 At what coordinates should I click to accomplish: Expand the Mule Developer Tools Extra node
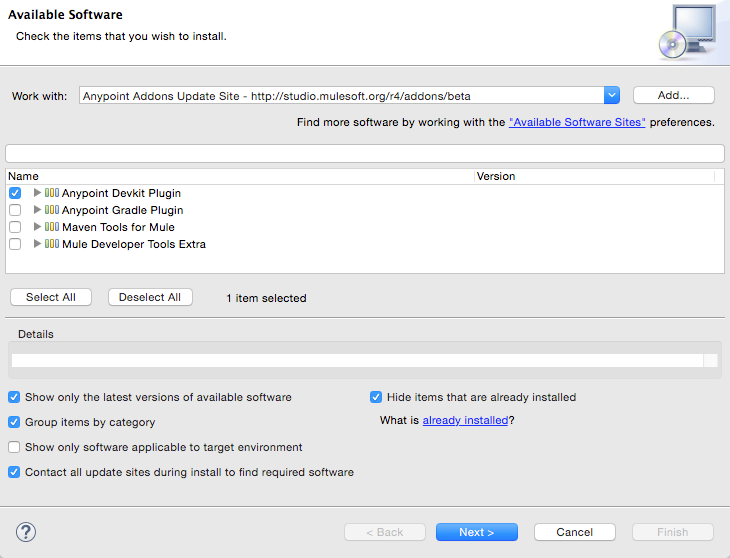pos(37,244)
